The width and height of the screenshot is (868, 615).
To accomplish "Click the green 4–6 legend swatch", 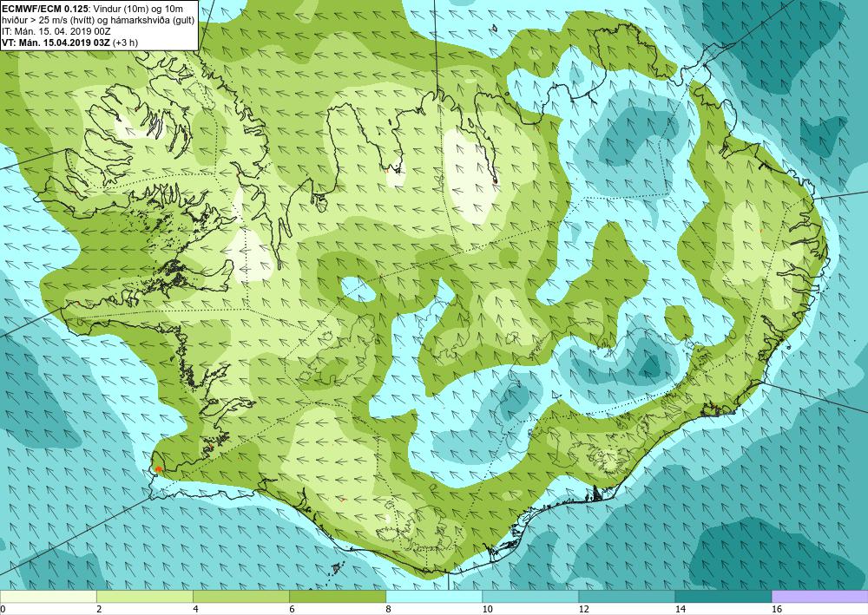I will coord(240,596).
